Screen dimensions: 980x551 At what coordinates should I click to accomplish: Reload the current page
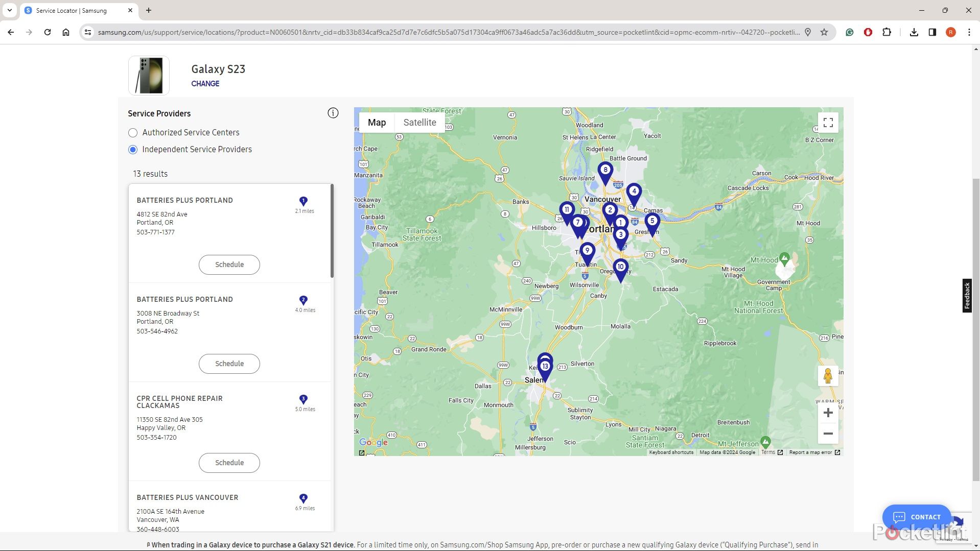(x=48, y=32)
